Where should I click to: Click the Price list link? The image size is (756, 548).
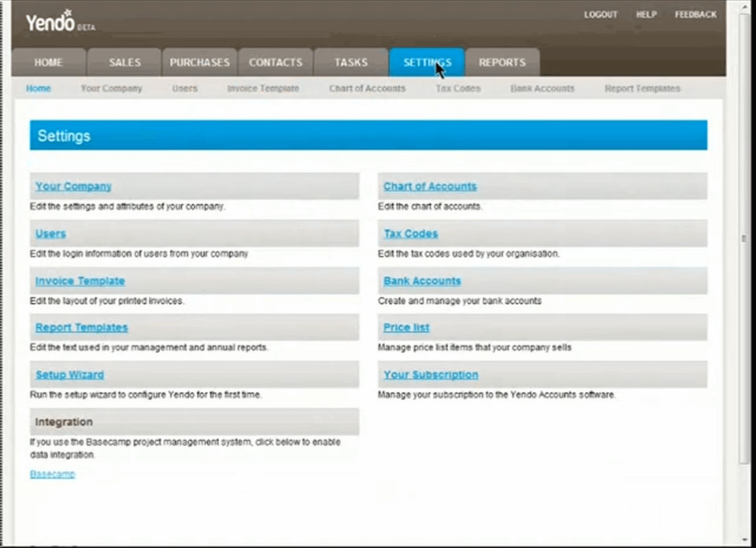[x=406, y=328]
